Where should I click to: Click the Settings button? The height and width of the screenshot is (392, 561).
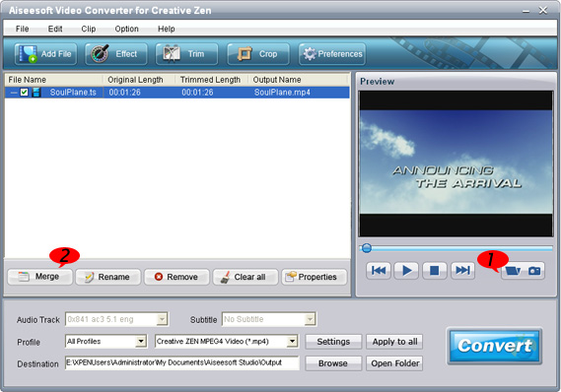coord(333,342)
